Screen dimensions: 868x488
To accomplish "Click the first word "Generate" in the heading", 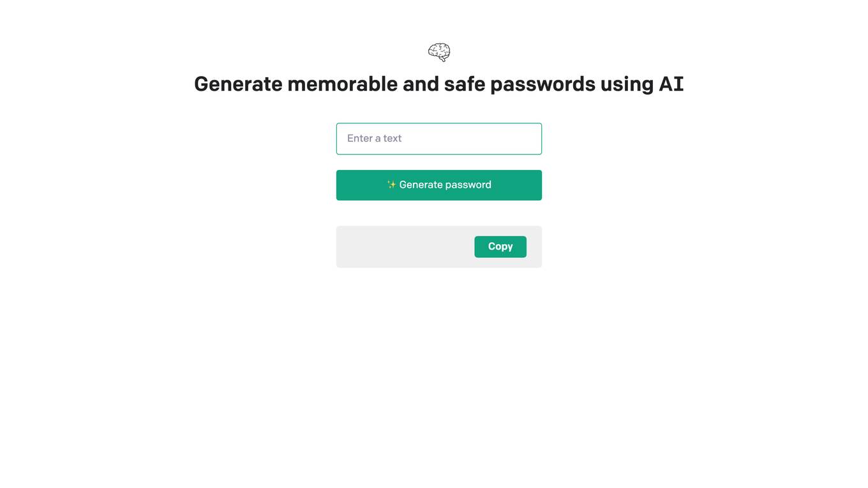I will coord(238,84).
